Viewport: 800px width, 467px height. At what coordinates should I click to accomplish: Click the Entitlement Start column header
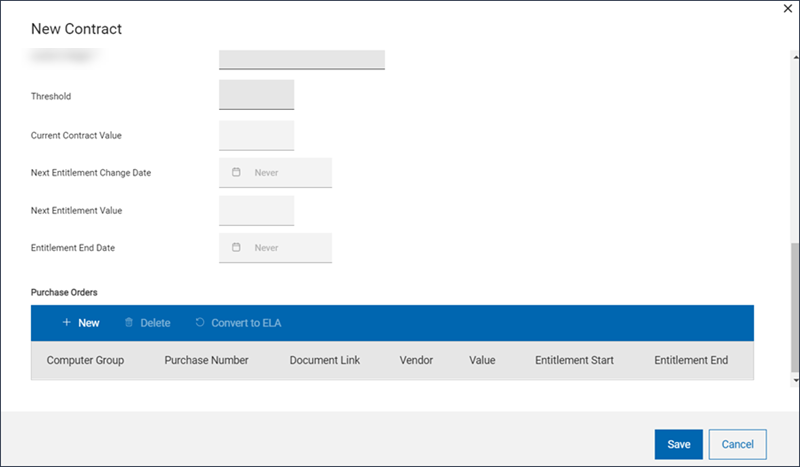(574, 360)
